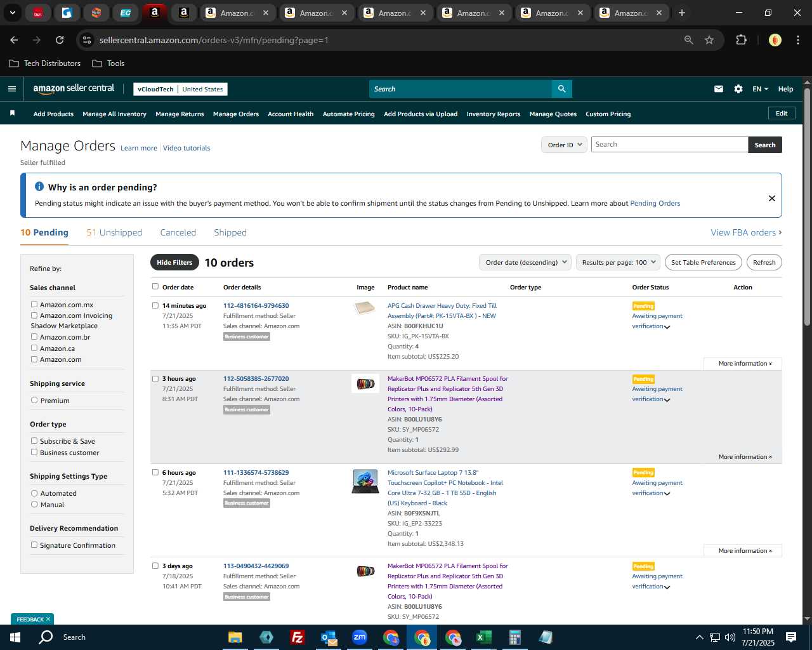Switch to the 51 Unshipped tab

pyautogui.click(x=114, y=232)
